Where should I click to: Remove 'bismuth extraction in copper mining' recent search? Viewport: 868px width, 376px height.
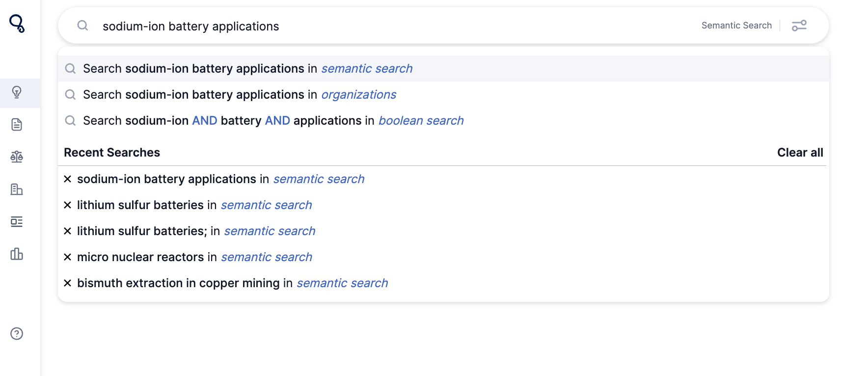click(x=68, y=283)
